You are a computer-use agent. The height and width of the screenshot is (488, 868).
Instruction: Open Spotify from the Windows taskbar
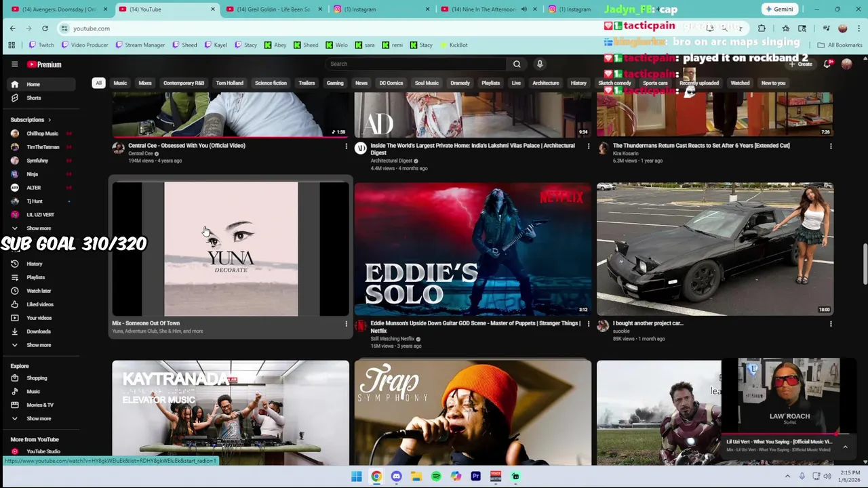(x=436, y=476)
